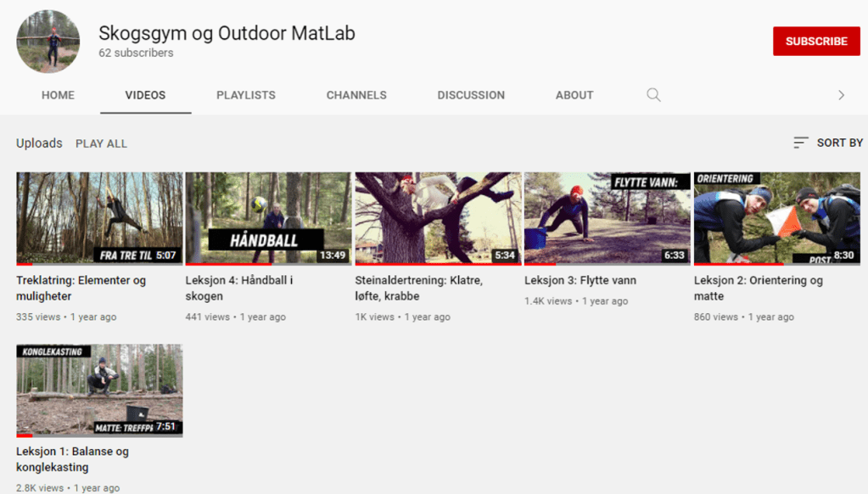
Task: Open the Sort By dropdown
Action: pos(828,143)
